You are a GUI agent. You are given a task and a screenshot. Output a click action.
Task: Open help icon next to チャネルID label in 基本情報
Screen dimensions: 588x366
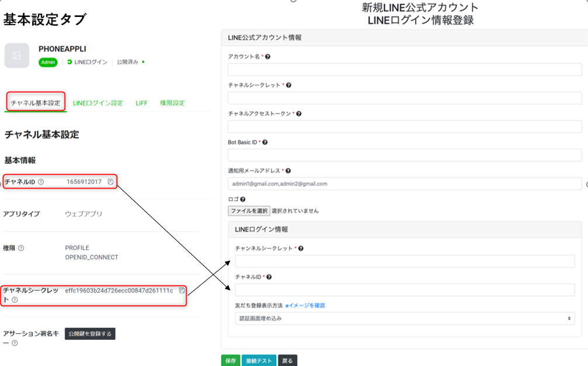pyautogui.click(x=41, y=182)
